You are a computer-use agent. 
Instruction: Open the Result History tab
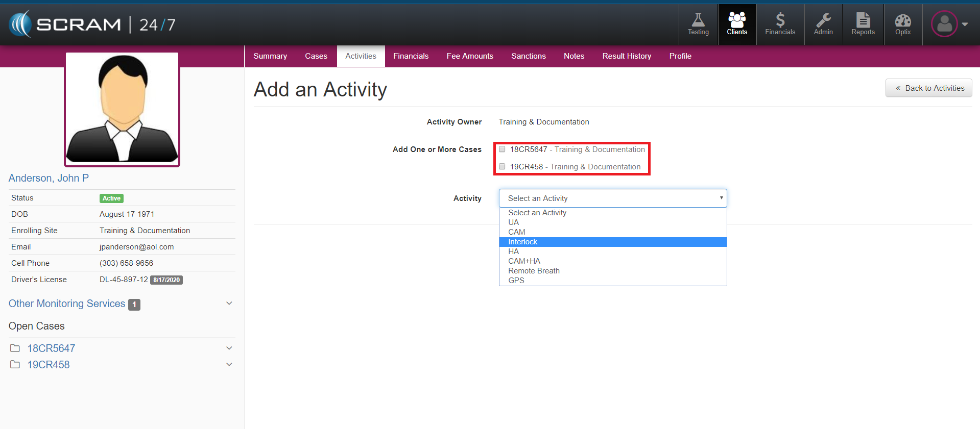click(x=626, y=56)
